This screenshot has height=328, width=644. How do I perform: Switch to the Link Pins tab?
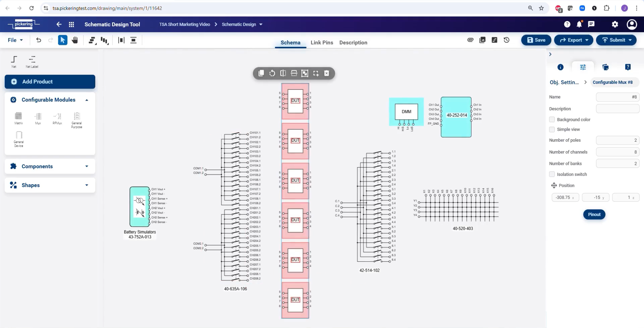322,43
